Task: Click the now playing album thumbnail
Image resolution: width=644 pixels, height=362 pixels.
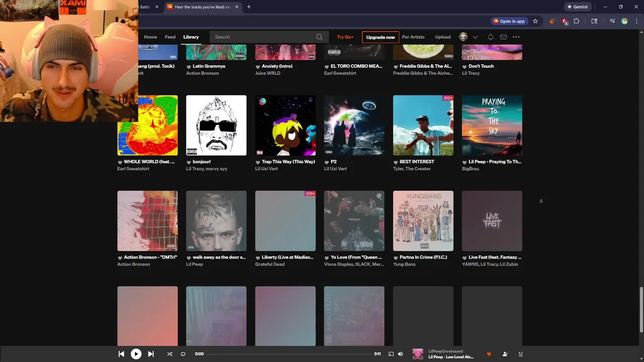Action: 418,354
